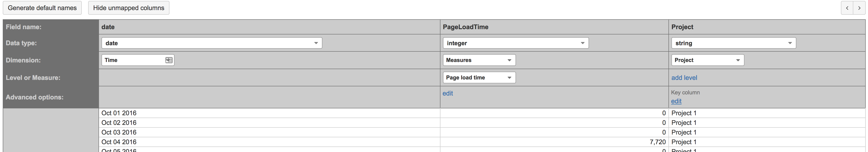Click the PageLoadTime field name header
Viewport: 868px width, 152px height.
pos(465,27)
